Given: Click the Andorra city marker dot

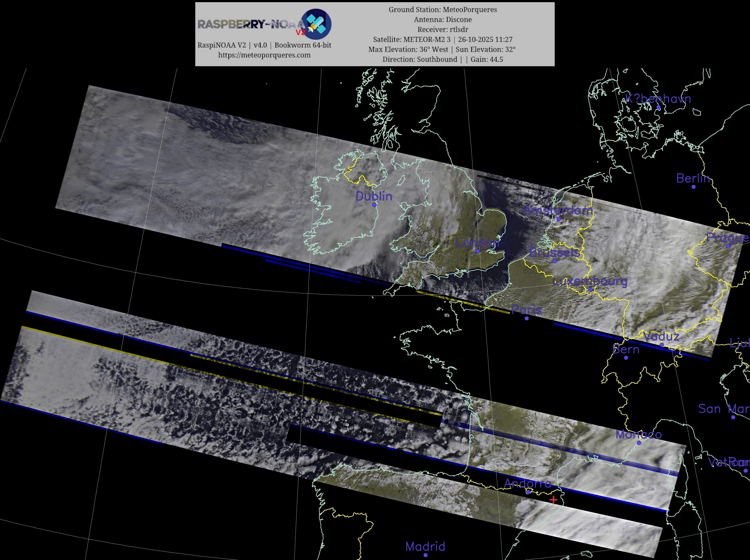Looking at the screenshot, I should point(528,492).
